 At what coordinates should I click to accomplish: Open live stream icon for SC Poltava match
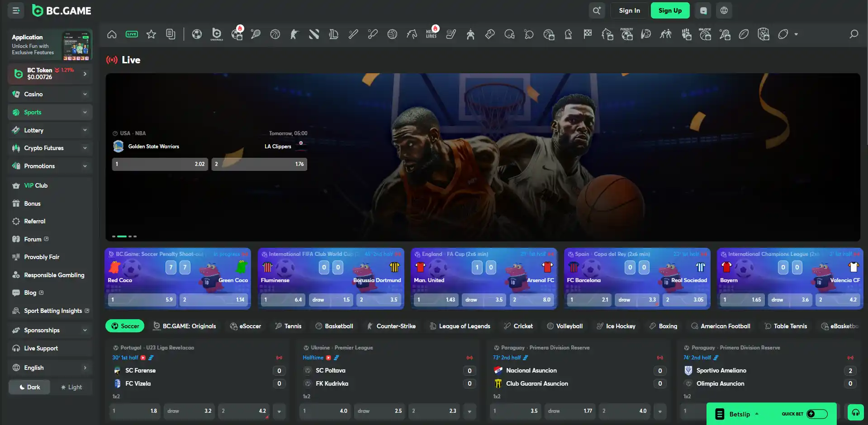tap(328, 358)
